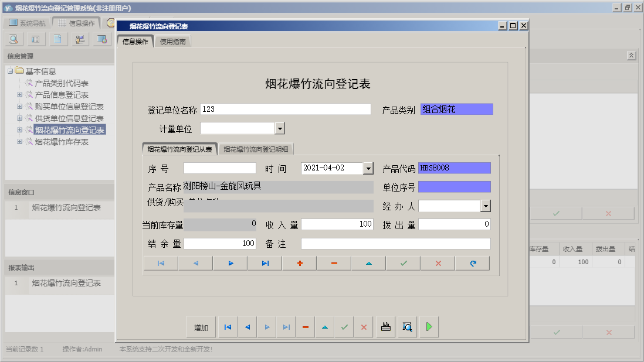Post sub-record with green checkmark in inner navigator
The height and width of the screenshot is (362, 644).
[404, 263]
